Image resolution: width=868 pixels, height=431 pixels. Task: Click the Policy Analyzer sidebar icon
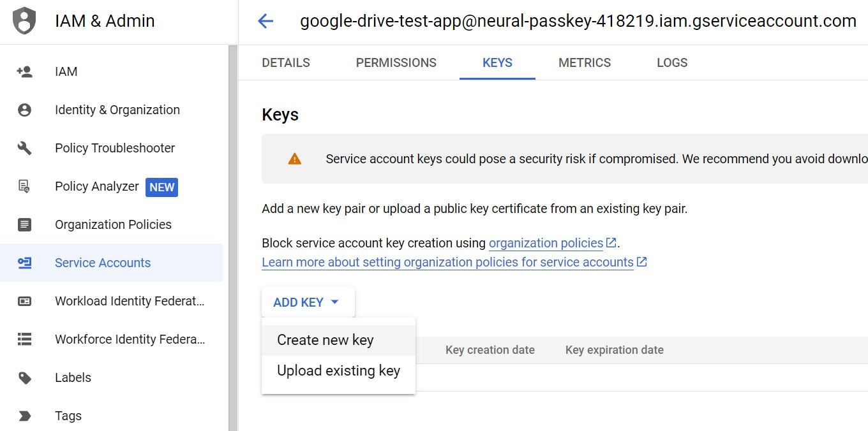point(24,186)
